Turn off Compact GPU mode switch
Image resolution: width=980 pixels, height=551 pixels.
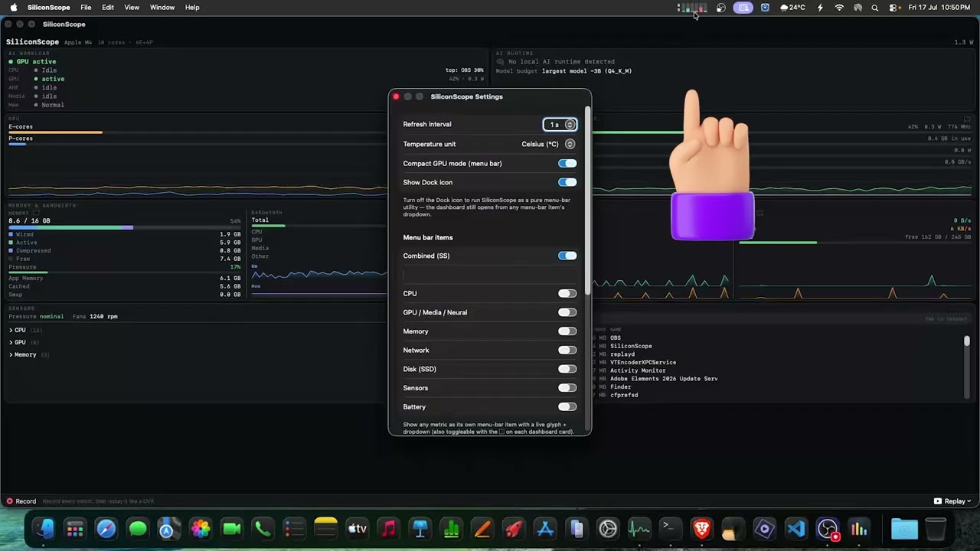coord(567,163)
